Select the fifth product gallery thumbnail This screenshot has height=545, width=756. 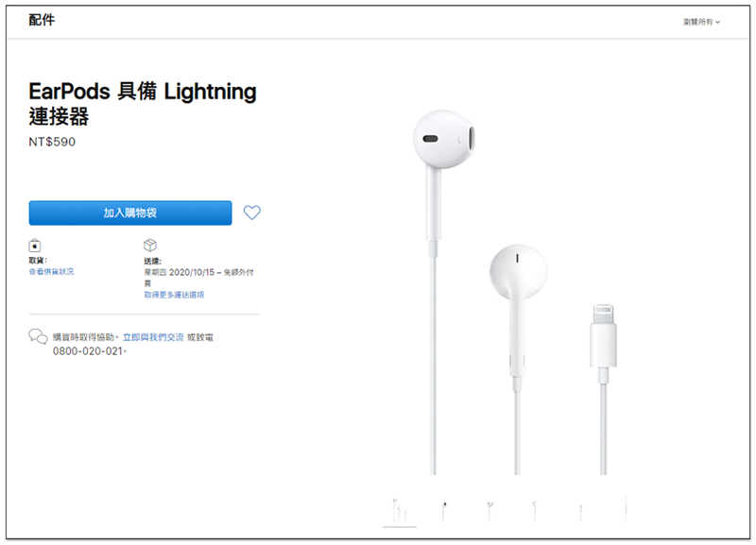(580, 512)
